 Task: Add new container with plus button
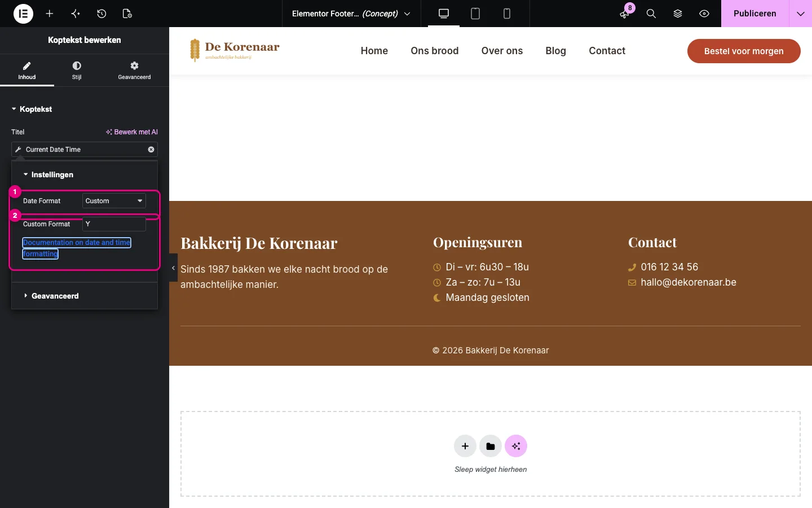pyautogui.click(x=465, y=446)
